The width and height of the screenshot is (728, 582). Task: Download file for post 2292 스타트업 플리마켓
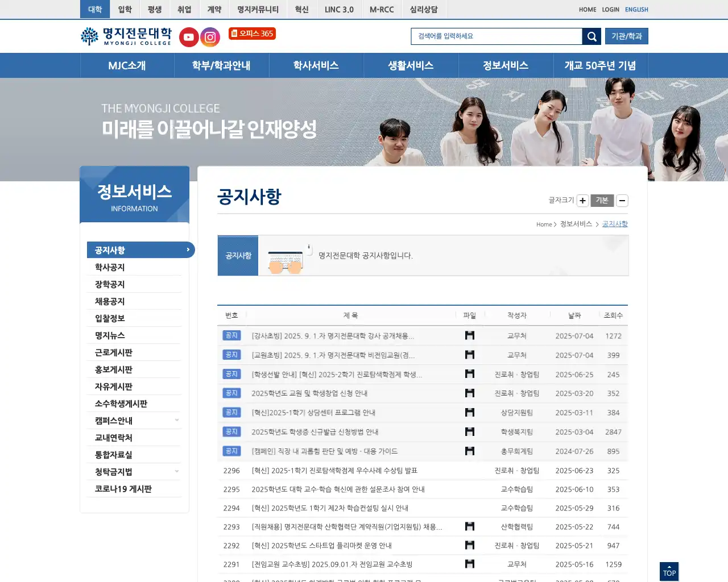(x=470, y=545)
